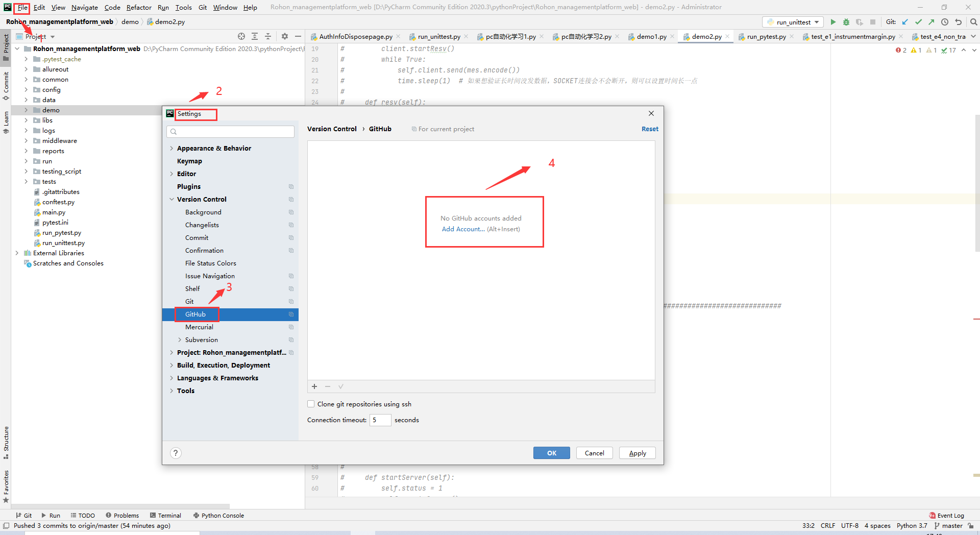Edit the Connection timeout field
This screenshot has width=980, height=535.
(380, 420)
